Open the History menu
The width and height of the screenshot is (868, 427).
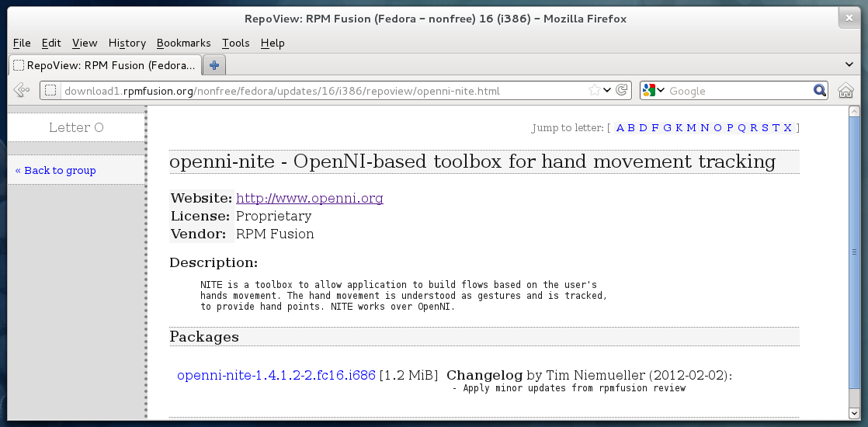[x=127, y=43]
